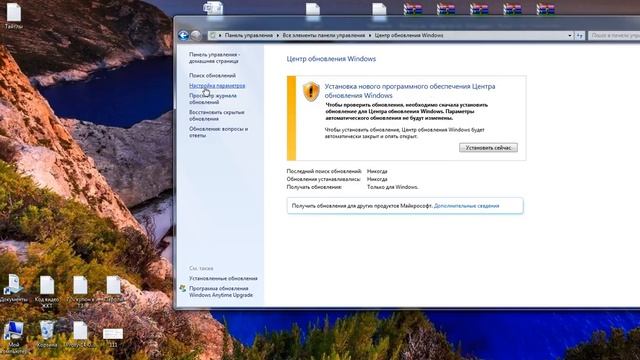Expand the arrow before Панель управления breadcrumb

click(x=220, y=36)
